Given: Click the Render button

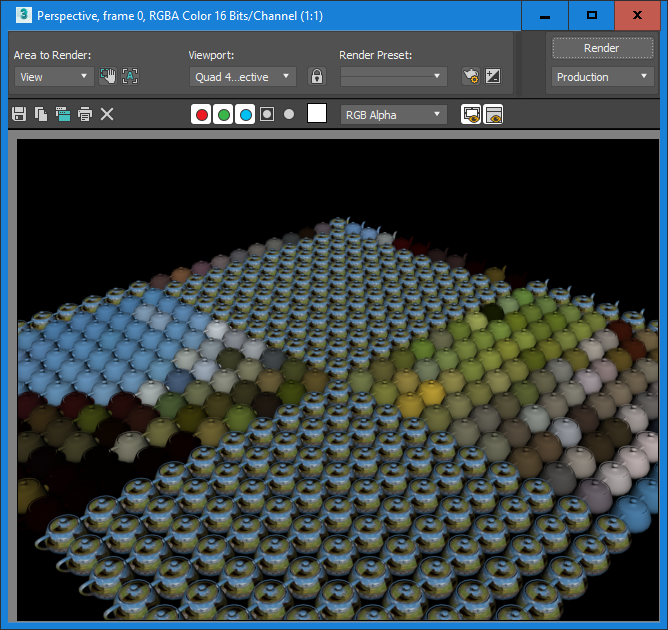Looking at the screenshot, I should (x=602, y=48).
